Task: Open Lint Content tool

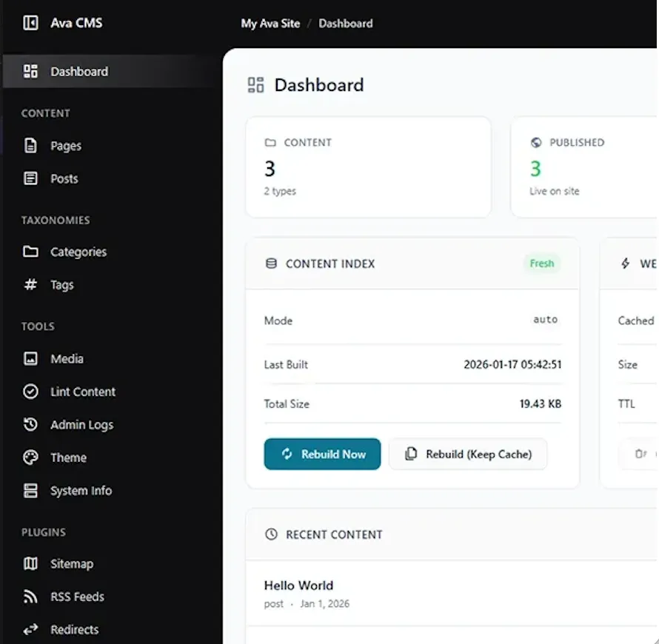Action: pos(111,392)
